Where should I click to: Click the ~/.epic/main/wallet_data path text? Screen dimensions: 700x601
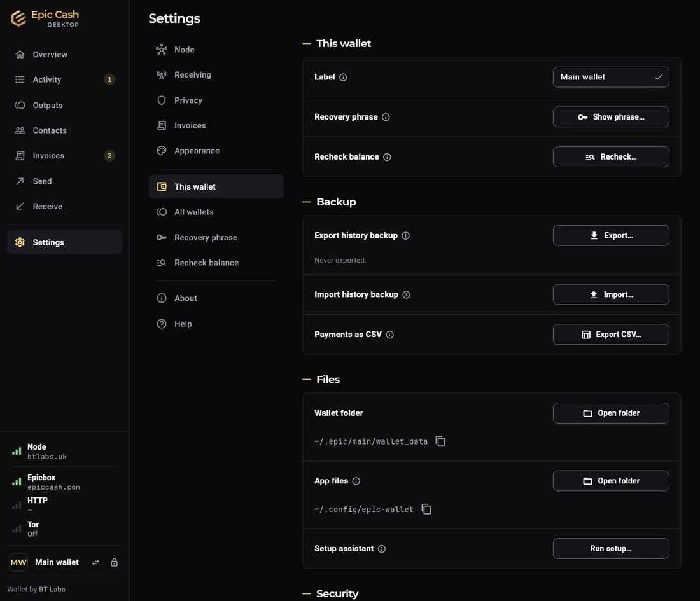(371, 441)
